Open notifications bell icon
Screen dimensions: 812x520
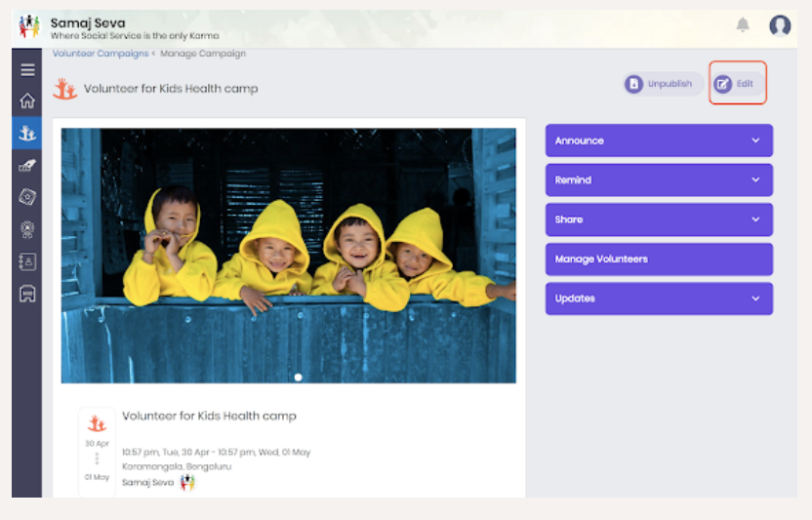click(x=743, y=25)
